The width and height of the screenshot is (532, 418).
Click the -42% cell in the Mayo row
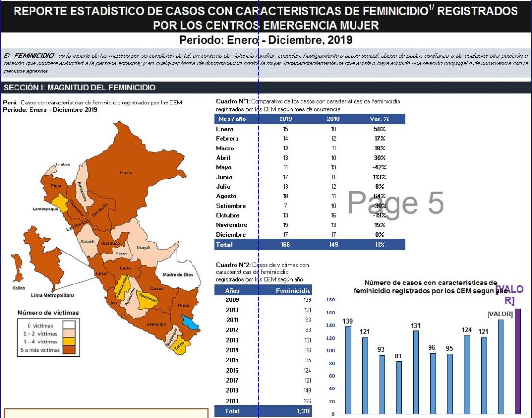coord(379,167)
